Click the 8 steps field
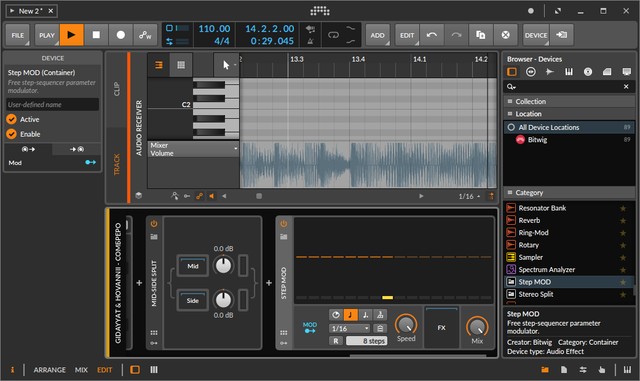Image resolution: width=640 pixels, height=381 pixels. tap(366, 341)
